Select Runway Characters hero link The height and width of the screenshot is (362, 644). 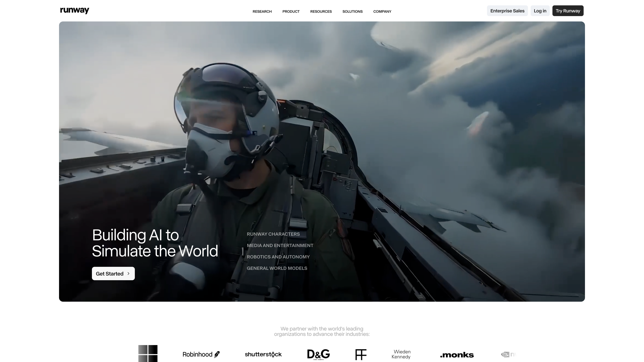coord(273,234)
